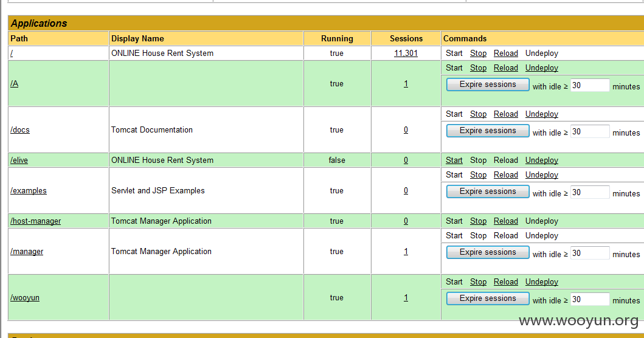Click Expire sessions for /wooyun
The height and width of the screenshot is (338, 644).
488,298
